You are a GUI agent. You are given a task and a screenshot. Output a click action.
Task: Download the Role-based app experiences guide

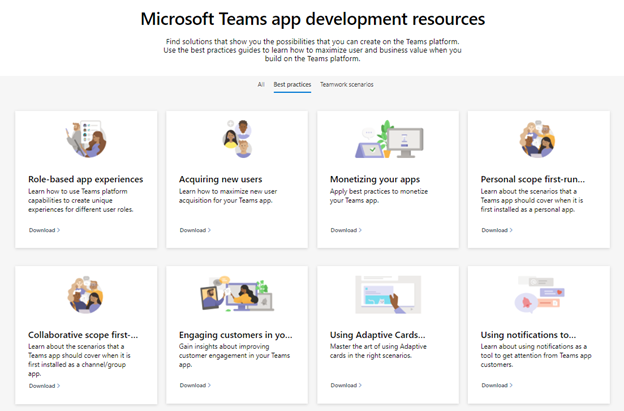[44, 230]
